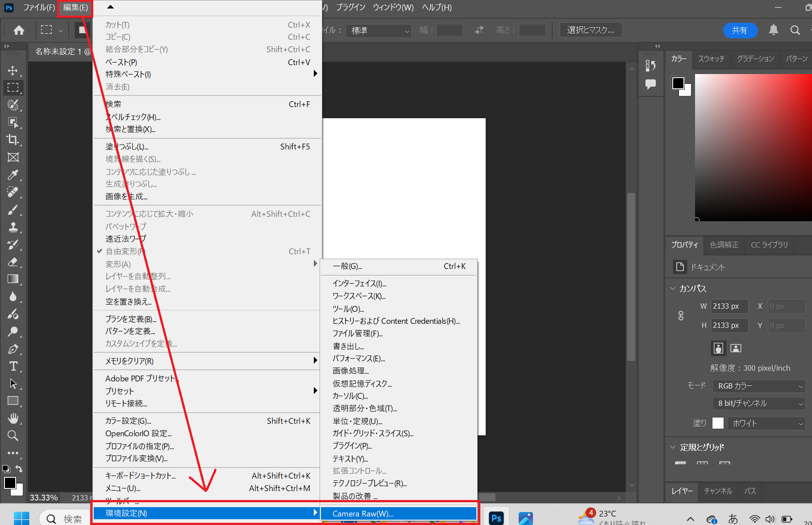The height and width of the screenshot is (525, 812).
Task: Set landscape canvas orientation
Action: click(x=736, y=348)
